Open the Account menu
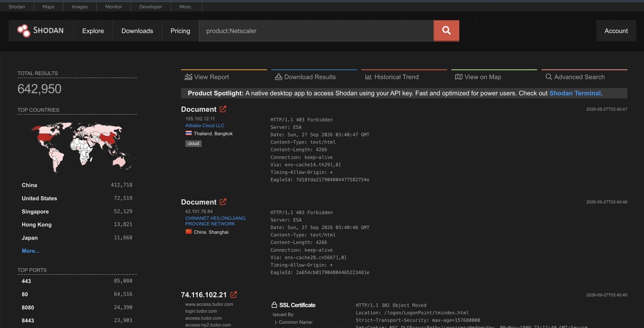 click(616, 31)
